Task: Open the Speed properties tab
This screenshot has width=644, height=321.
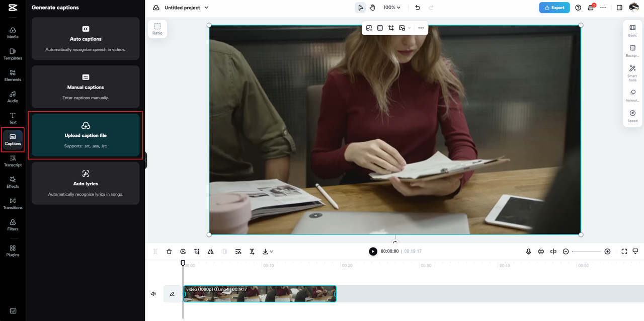Action: click(632, 116)
